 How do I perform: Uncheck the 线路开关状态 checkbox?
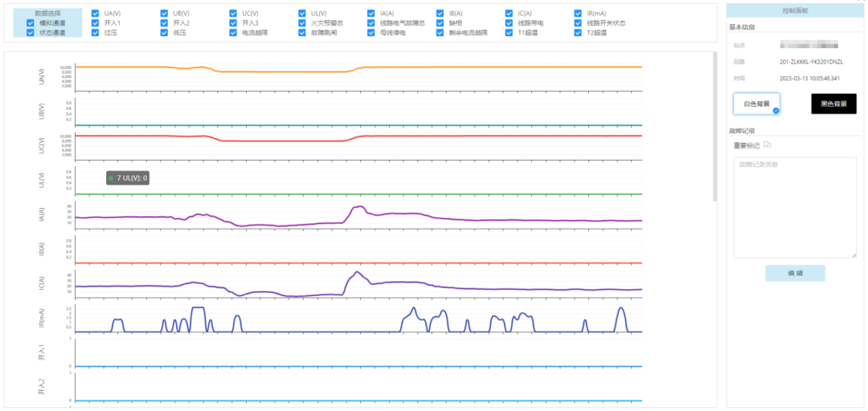(x=579, y=23)
